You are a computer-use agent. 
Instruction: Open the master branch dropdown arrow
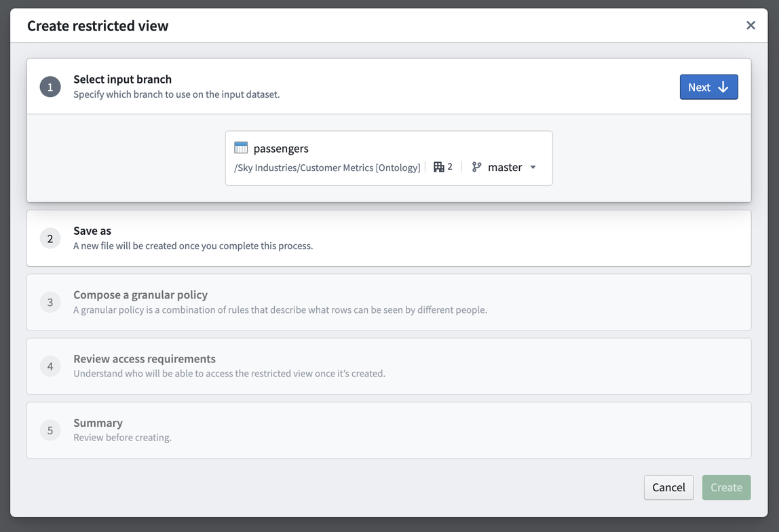pyautogui.click(x=533, y=168)
